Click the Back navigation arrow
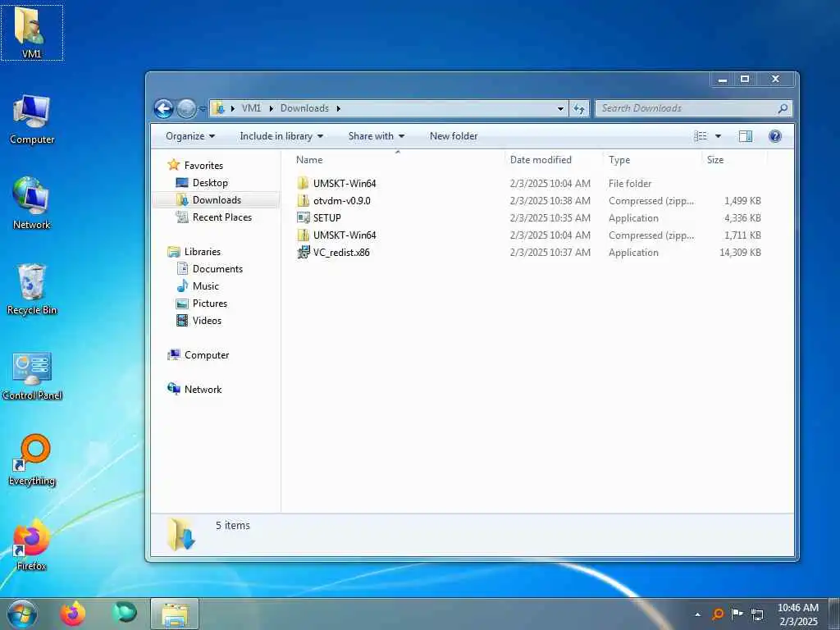The image size is (840, 630). 164,109
